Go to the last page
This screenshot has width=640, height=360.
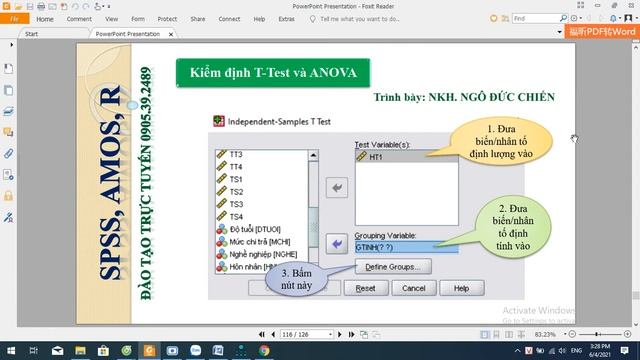(351, 334)
